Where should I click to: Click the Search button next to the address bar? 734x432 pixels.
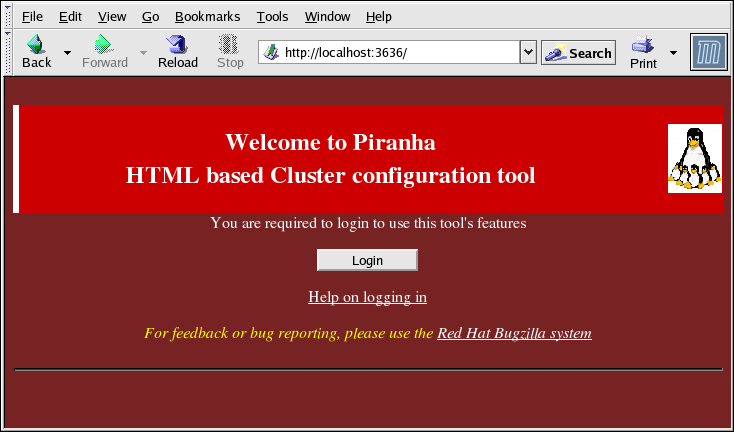pos(578,53)
